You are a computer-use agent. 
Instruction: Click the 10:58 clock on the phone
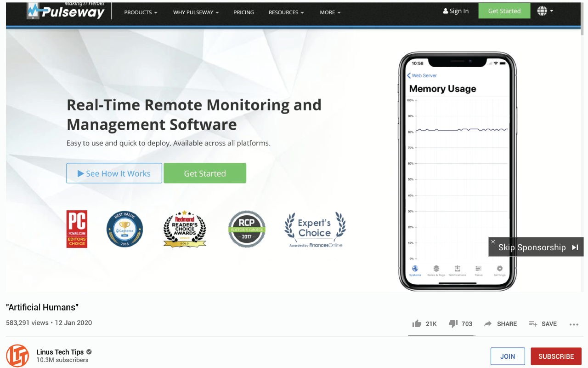pos(418,63)
